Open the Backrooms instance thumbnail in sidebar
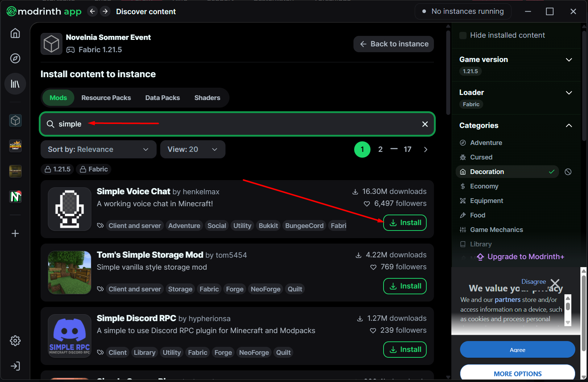Viewport: 588px width, 382px height. (x=15, y=171)
